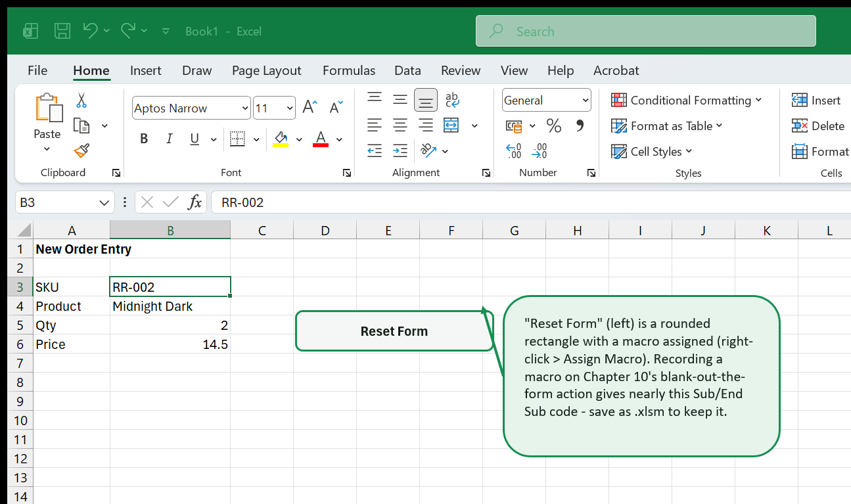Cancel the formula bar entry with X
851x504 pixels.
(x=147, y=202)
